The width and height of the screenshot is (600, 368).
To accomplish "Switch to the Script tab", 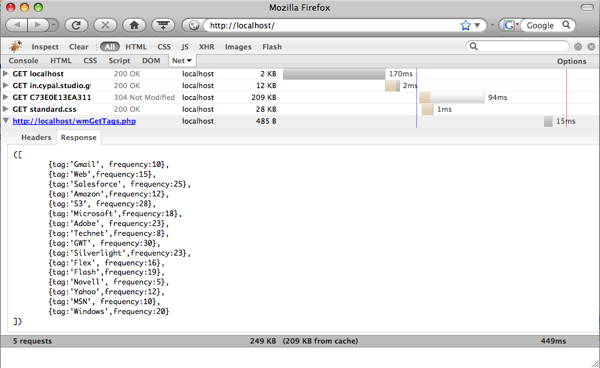I will (119, 60).
